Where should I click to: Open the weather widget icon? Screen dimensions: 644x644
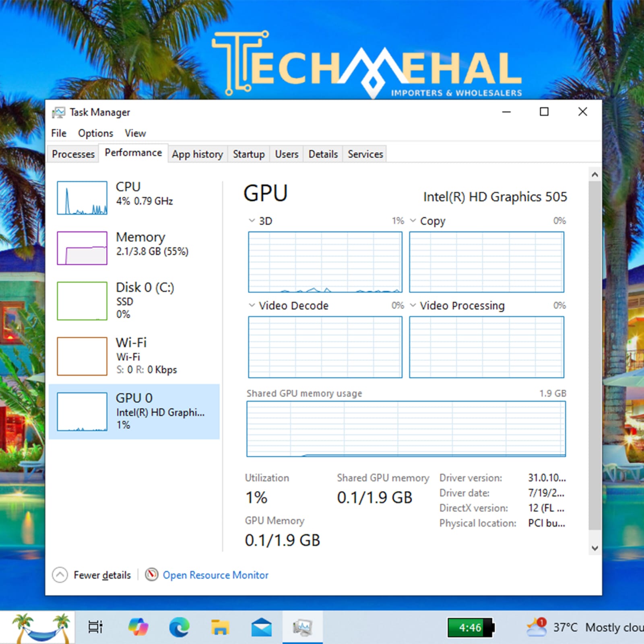(537, 627)
